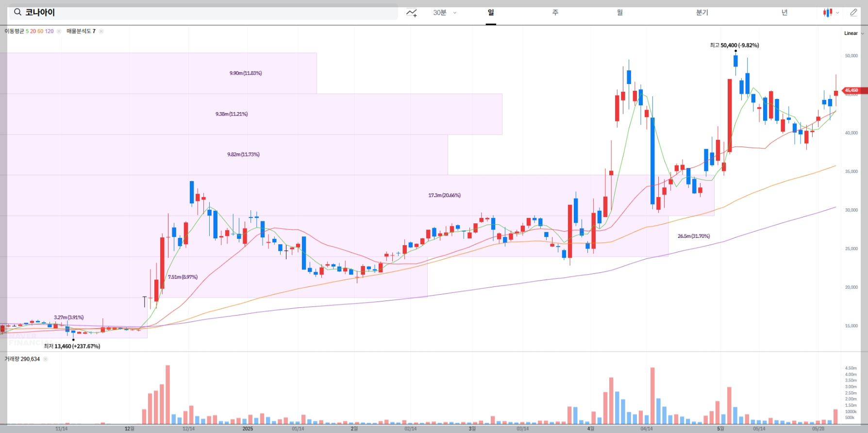Click the 거래량 290,634 volume label
This screenshot has width=868, height=433.
coord(22,359)
